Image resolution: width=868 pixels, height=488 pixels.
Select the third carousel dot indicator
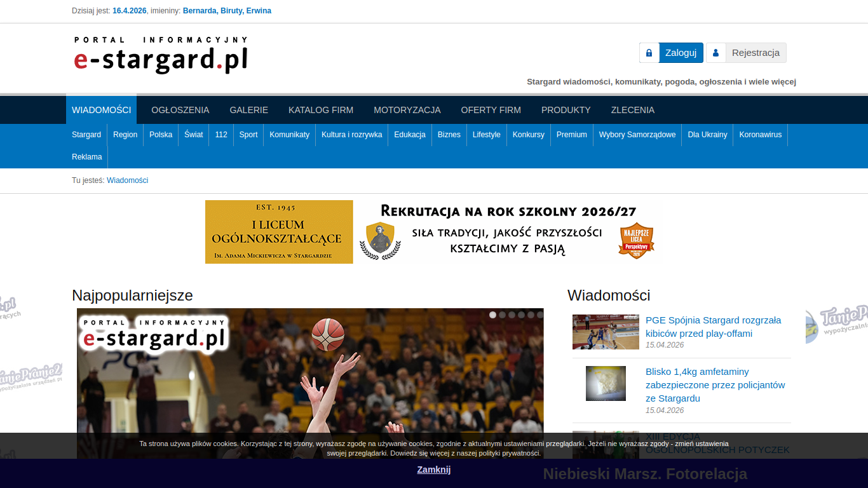click(x=512, y=315)
